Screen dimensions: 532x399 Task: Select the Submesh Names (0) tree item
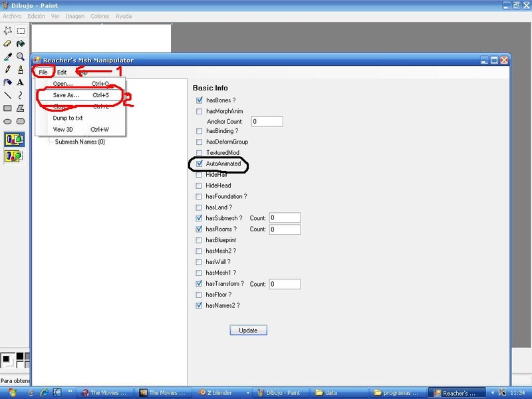tap(80, 142)
